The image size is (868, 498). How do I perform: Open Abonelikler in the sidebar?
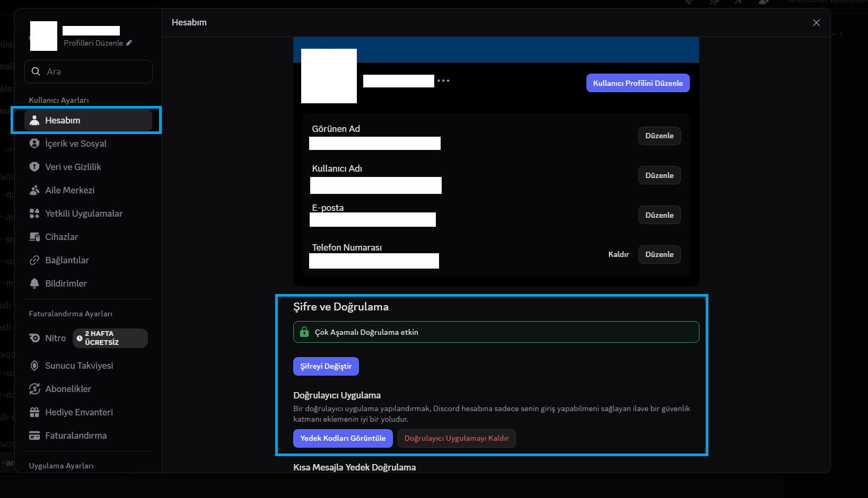point(88,389)
